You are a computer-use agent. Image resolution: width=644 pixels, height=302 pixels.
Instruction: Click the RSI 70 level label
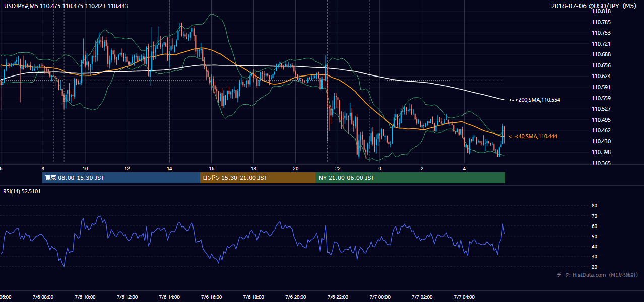coord(594,216)
